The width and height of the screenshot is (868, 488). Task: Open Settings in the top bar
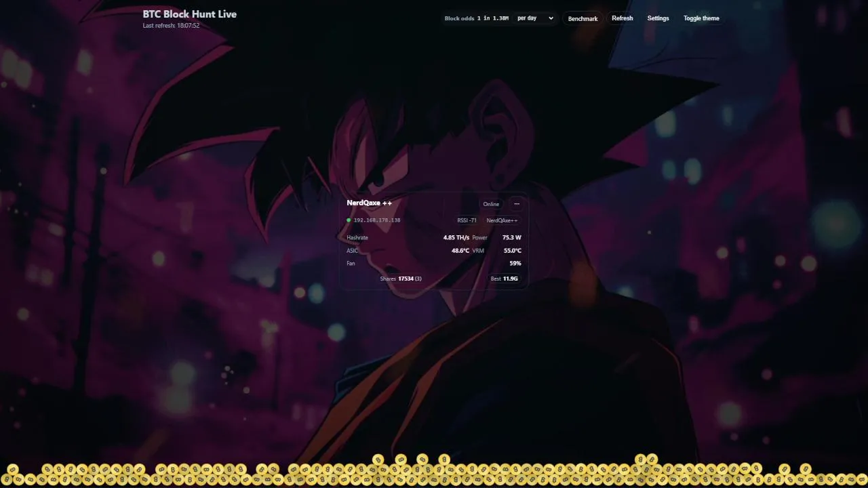point(658,18)
